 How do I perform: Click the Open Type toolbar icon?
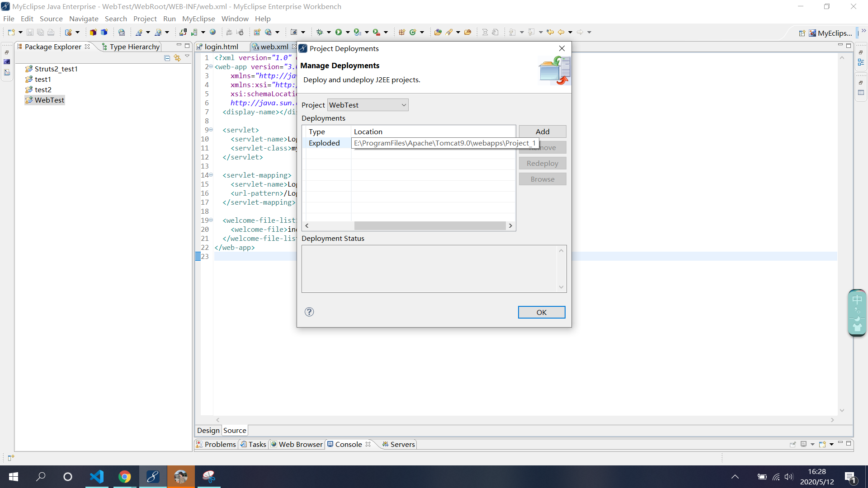coord(438,32)
